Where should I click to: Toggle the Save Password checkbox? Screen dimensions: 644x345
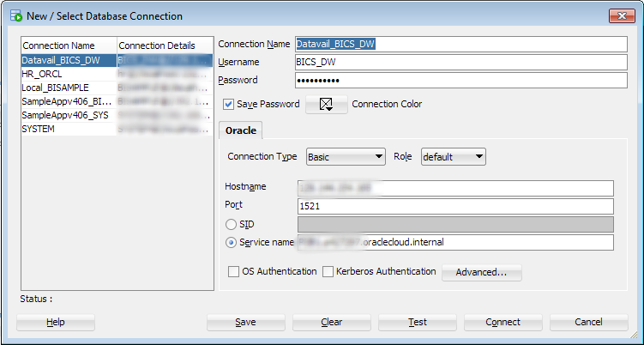229,104
